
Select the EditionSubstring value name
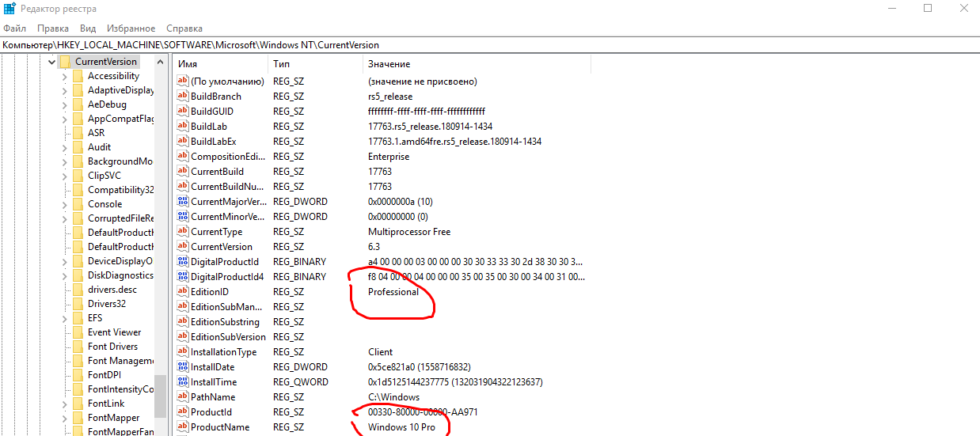[x=225, y=322]
